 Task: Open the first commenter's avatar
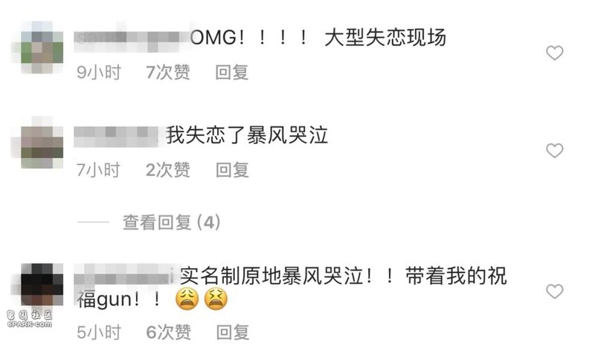[42, 48]
